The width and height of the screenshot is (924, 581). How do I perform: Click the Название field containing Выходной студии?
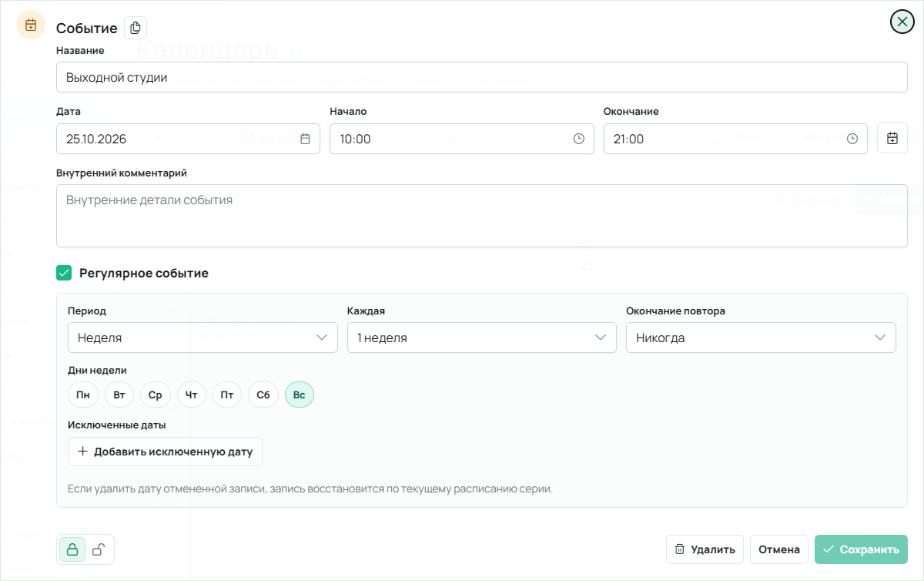[482, 77]
